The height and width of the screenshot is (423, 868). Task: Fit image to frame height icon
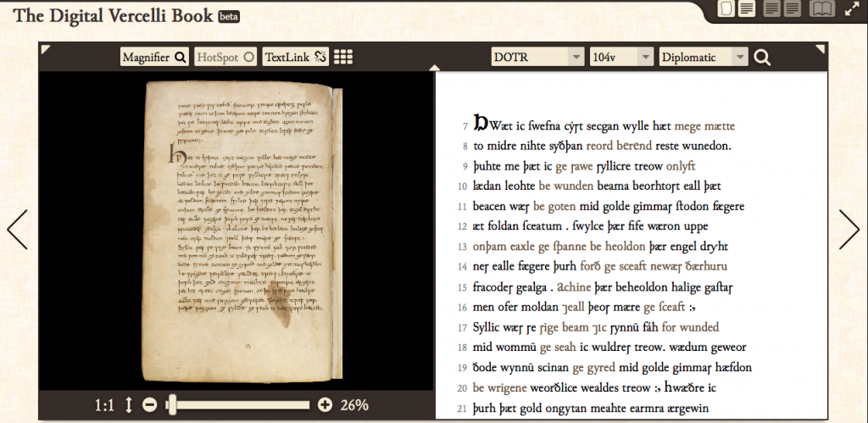(x=129, y=405)
